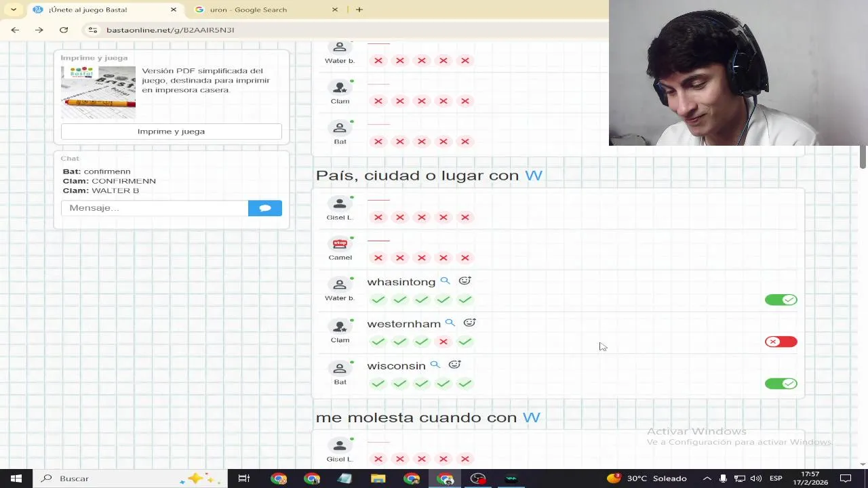Toggle approval switch for wisconsin
The width and height of the screenshot is (868, 488).
pyautogui.click(x=781, y=384)
